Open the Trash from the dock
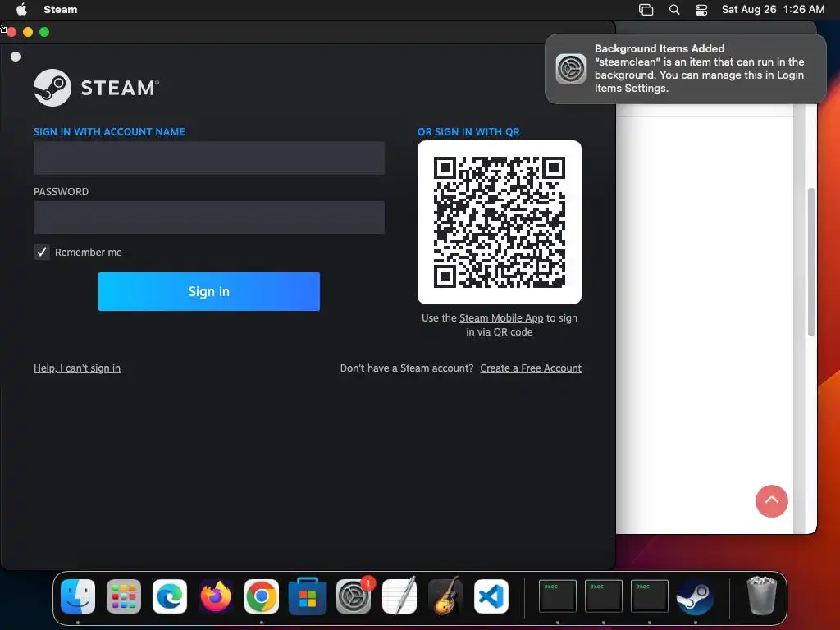This screenshot has height=630, width=840. point(762,596)
